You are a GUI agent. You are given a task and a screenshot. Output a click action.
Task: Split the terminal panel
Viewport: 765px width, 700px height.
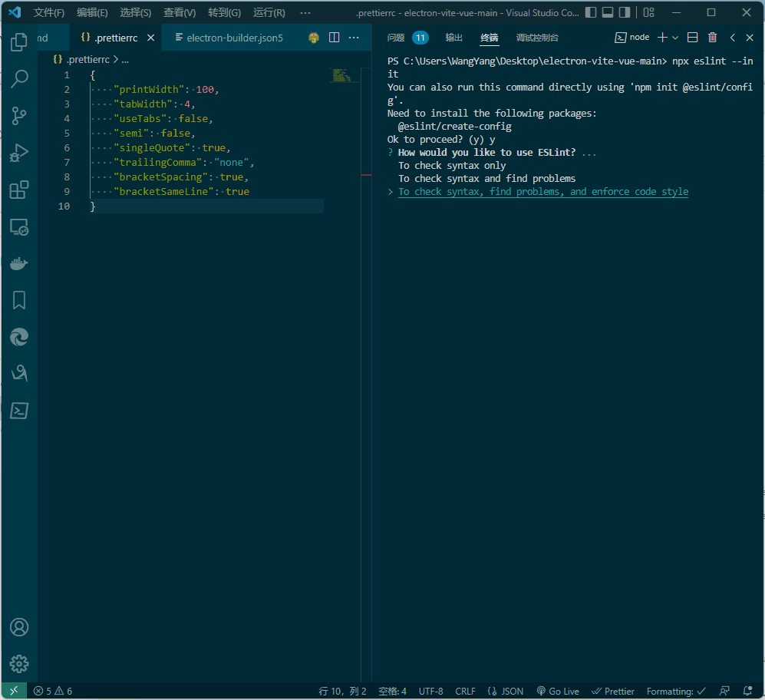(x=692, y=38)
